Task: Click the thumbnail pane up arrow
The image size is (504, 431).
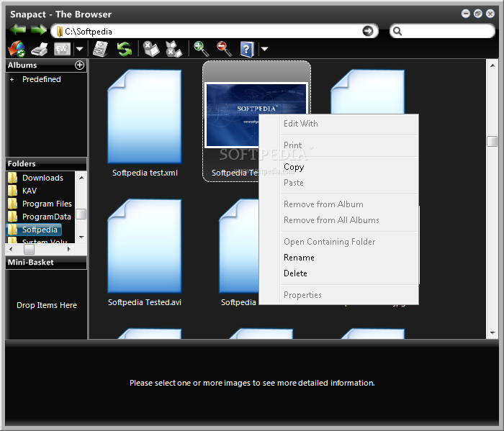Action: click(x=492, y=65)
